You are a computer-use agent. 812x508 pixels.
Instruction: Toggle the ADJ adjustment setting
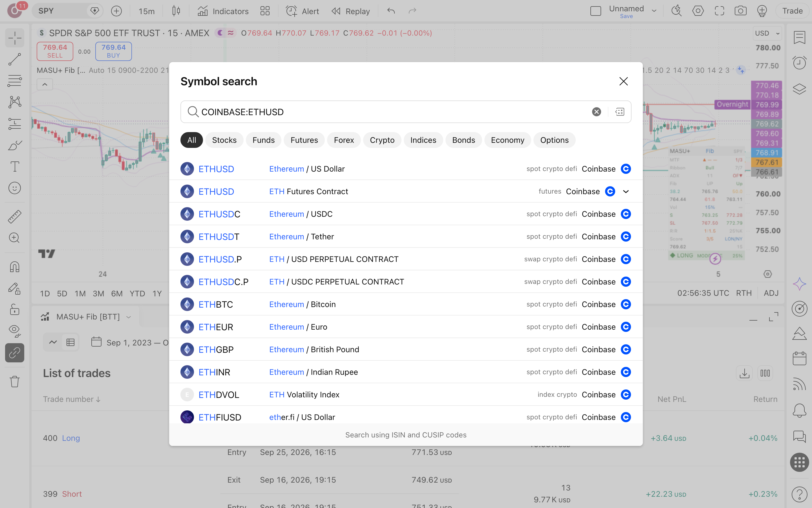(x=771, y=293)
